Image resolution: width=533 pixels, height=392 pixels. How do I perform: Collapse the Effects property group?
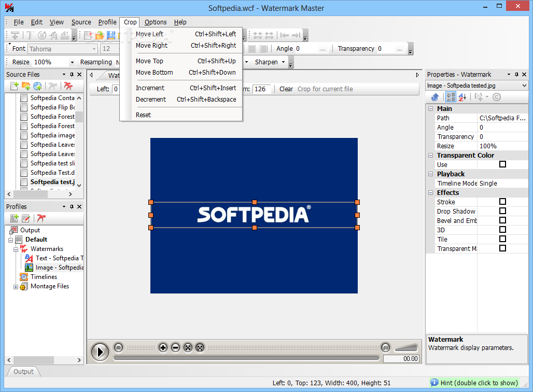coord(431,192)
